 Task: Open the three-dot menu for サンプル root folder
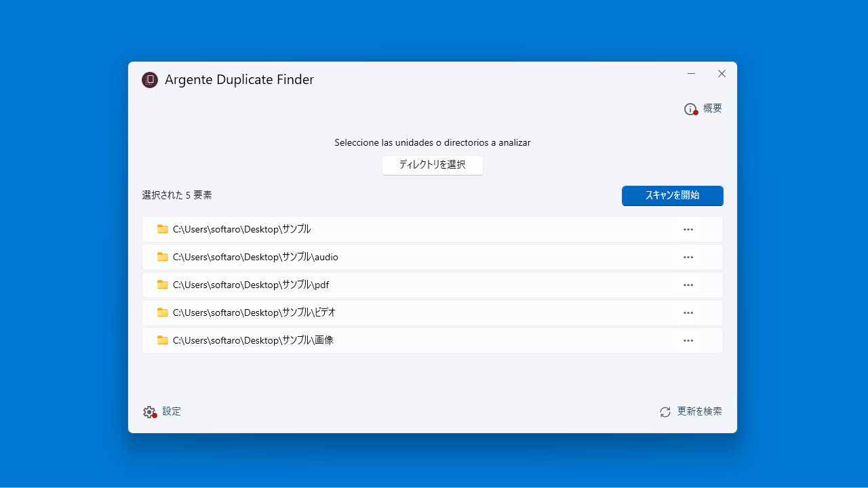click(x=688, y=229)
